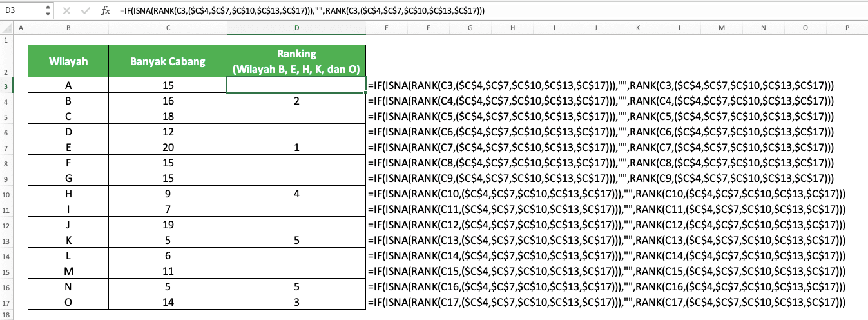This screenshot has height=320, width=868.
Task: Select Wilayah cell "E" in row 7
Action: coord(68,148)
